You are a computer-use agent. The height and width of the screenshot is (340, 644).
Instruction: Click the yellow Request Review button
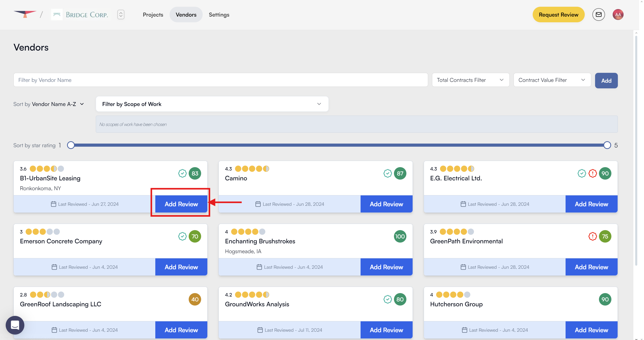(558, 15)
